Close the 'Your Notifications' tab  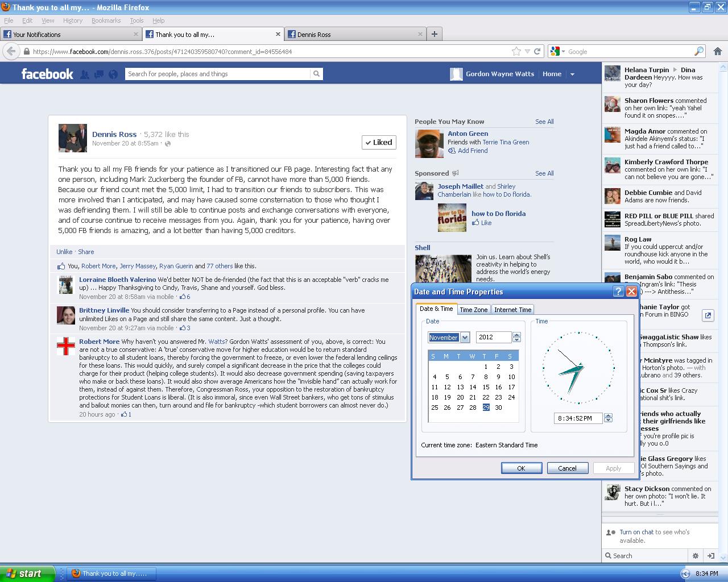click(136, 34)
